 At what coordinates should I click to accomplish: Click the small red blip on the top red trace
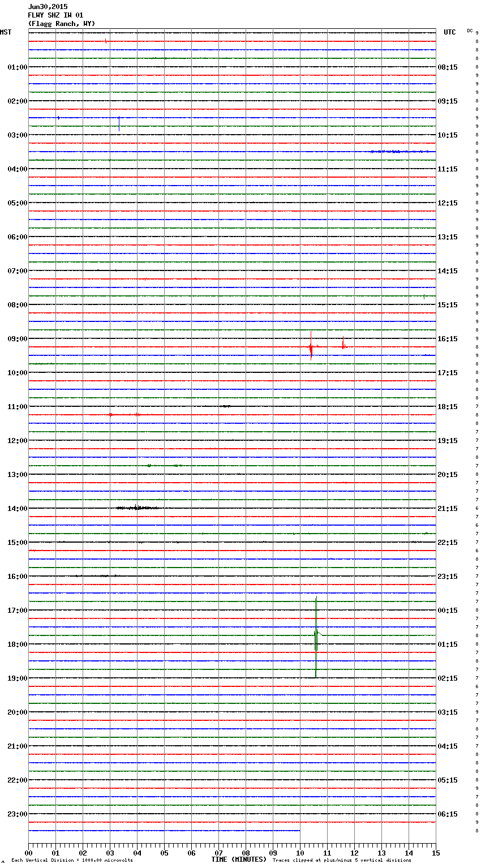click(x=106, y=41)
